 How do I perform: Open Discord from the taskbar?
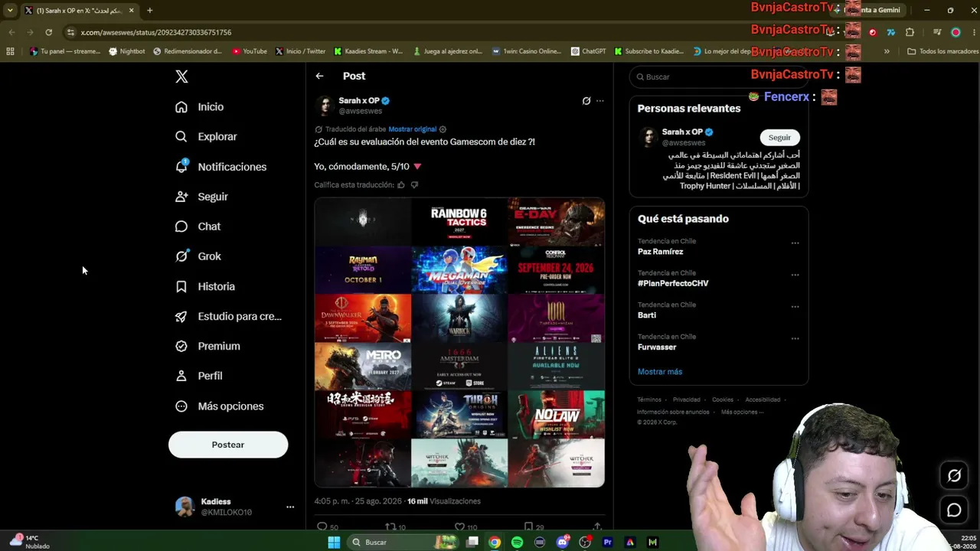563,542
